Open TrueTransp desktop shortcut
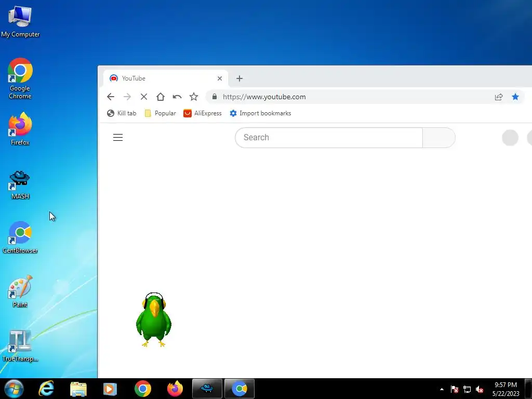This screenshot has width=532, height=399. (x=20, y=346)
